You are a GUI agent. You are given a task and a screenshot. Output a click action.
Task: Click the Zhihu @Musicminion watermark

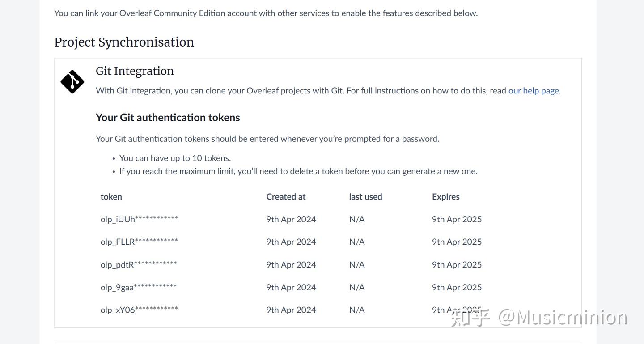tap(539, 318)
